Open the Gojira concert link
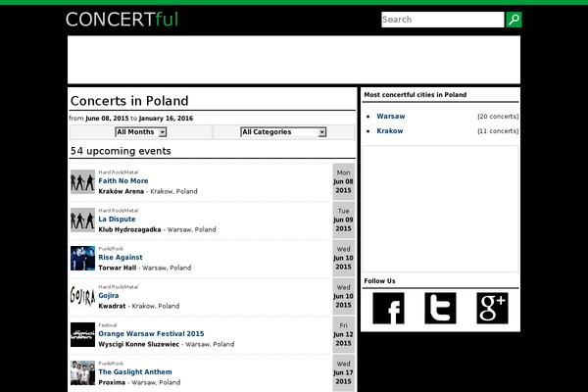This screenshot has height=392, width=588. [109, 296]
